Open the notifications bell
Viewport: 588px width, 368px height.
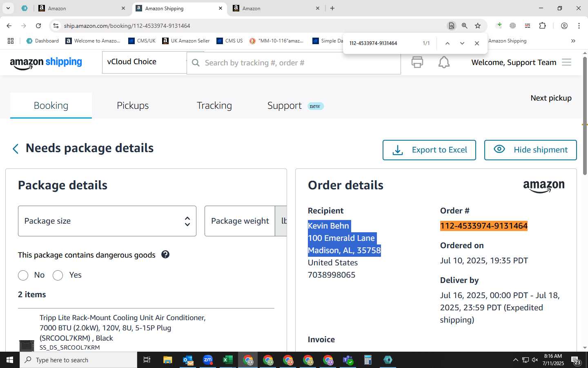[x=444, y=62]
